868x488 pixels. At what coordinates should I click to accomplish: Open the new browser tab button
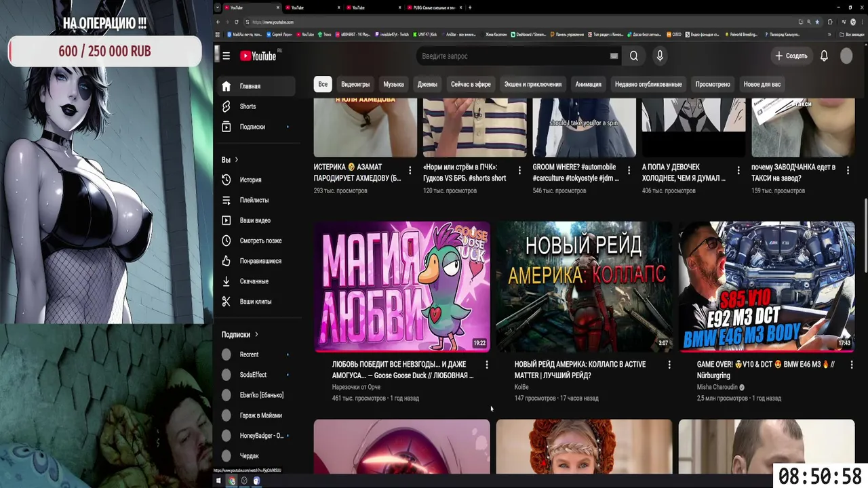pos(470,7)
